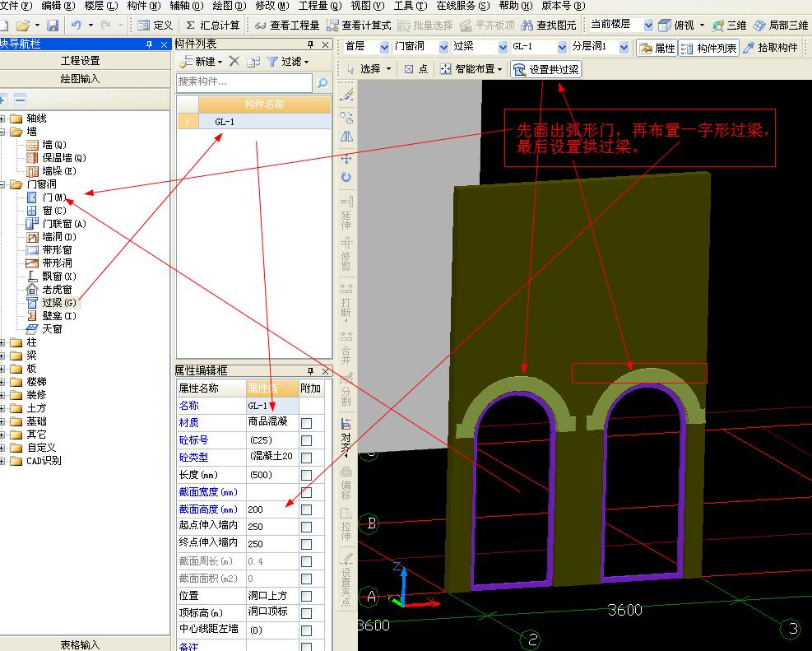Screen dimensions: 812x651
Task: Click the Undo arrow icon
Action: [x=77, y=25]
